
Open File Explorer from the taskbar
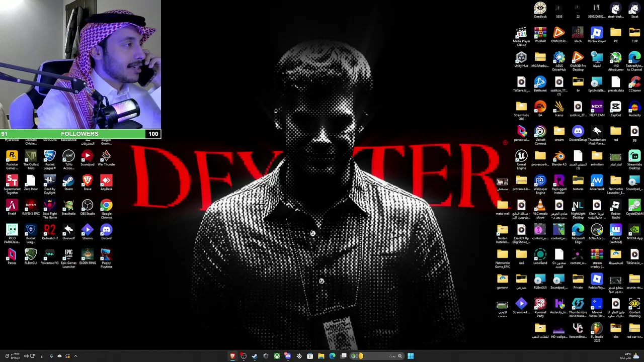321,356
